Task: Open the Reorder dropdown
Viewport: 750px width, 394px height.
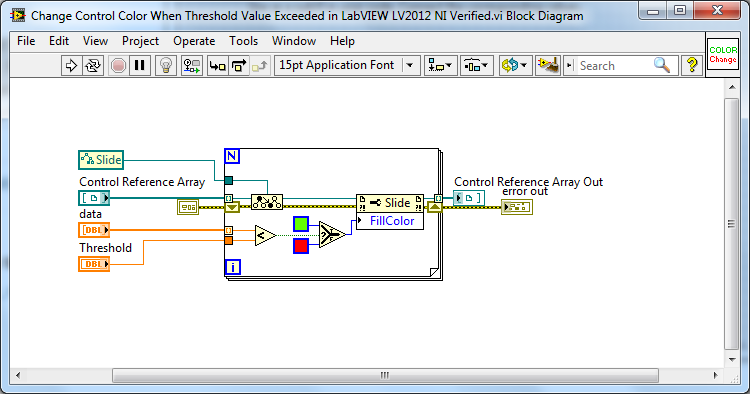Action: (x=515, y=66)
